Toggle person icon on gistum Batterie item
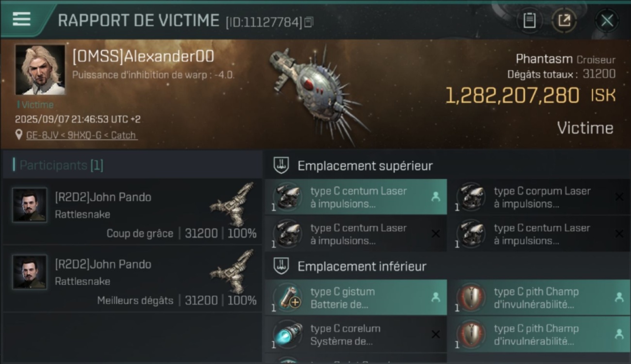The image size is (631, 364). tap(435, 298)
